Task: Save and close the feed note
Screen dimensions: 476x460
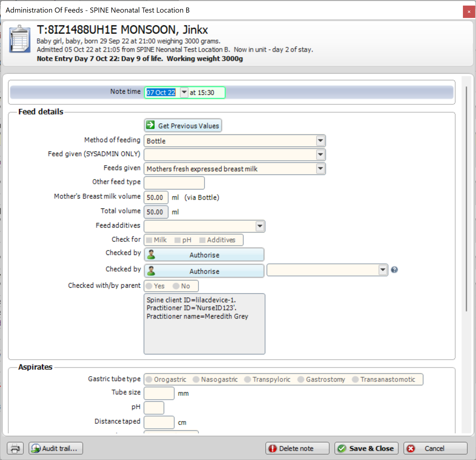Action: coord(366,448)
